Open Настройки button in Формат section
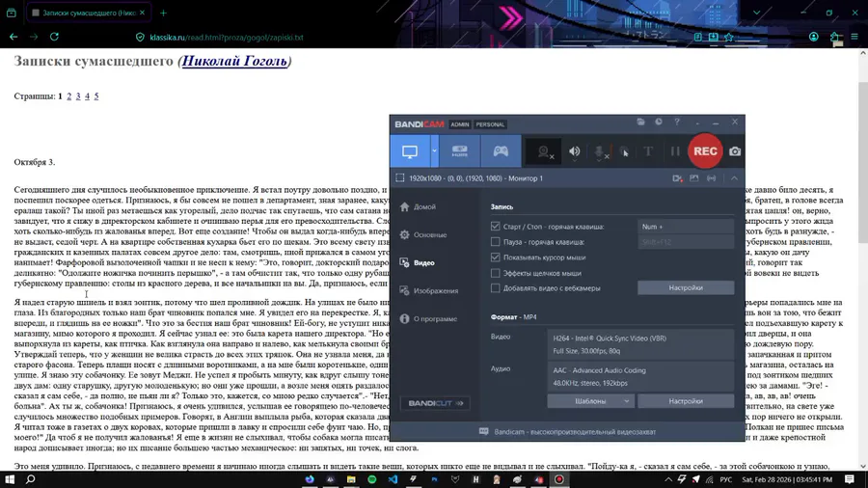Screen dimensions: 868x488 686,401
